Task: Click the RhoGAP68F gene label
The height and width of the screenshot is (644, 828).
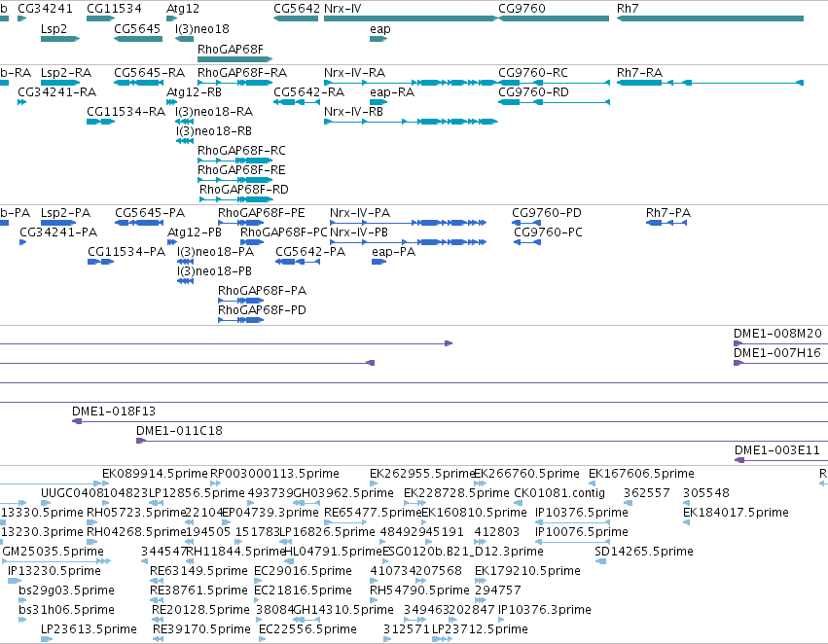Action: pos(231,49)
